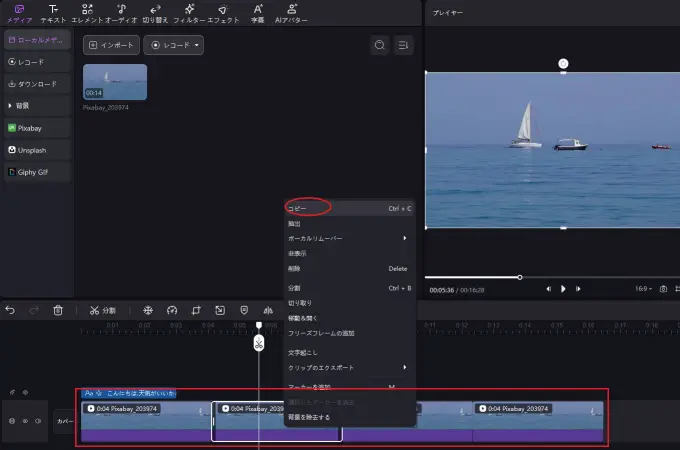Open Giphy GIF media source
Image resolution: width=680 pixels, height=450 pixels.
pos(37,172)
